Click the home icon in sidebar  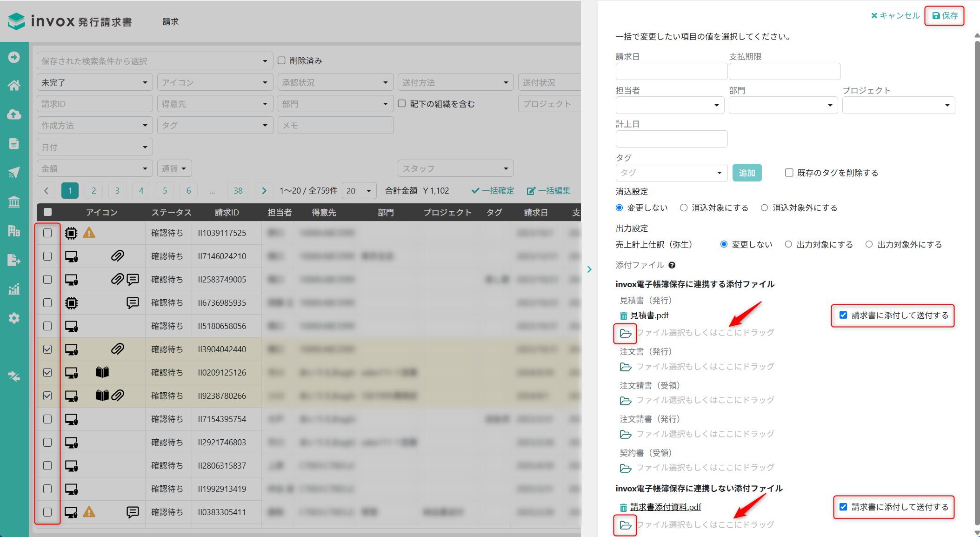[x=14, y=86]
